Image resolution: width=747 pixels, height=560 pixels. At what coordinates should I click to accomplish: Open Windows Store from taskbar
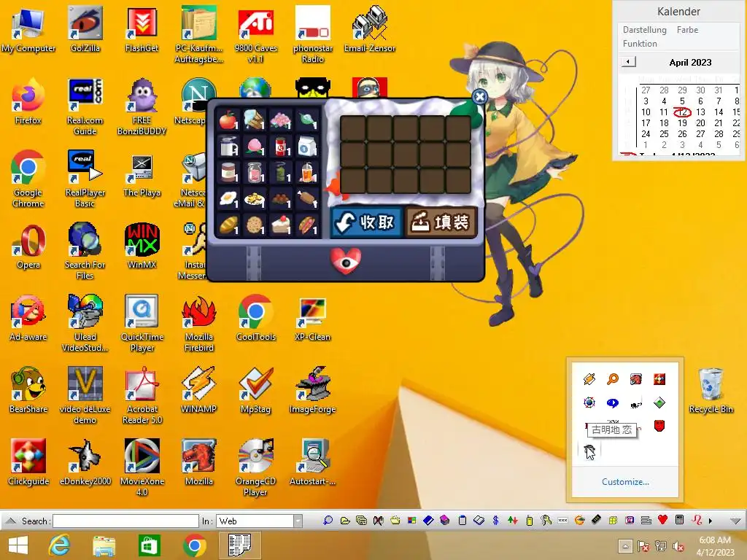(149, 545)
